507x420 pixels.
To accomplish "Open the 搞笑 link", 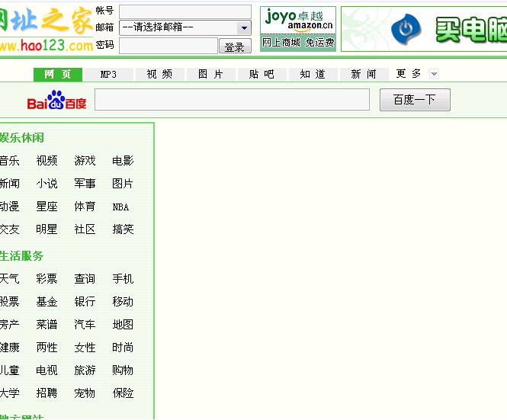I will (123, 229).
